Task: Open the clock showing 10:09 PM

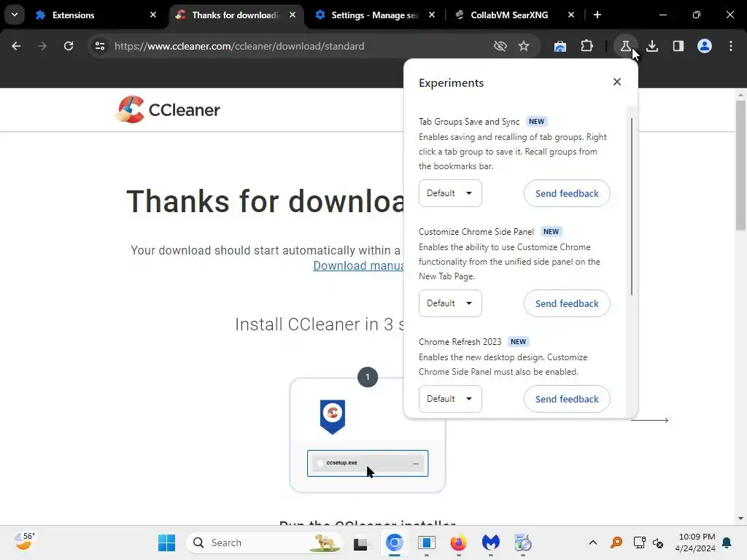Action: tap(695, 542)
